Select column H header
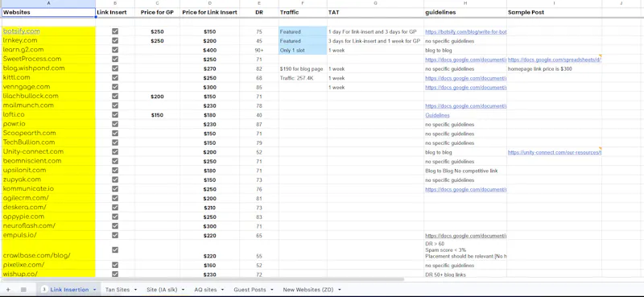 pyautogui.click(x=465, y=3)
